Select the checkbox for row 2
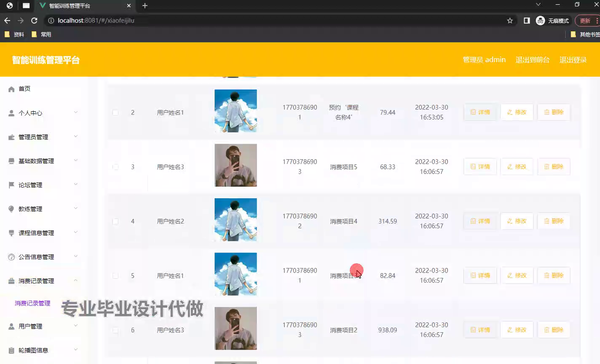The image size is (600, 364). click(x=115, y=112)
